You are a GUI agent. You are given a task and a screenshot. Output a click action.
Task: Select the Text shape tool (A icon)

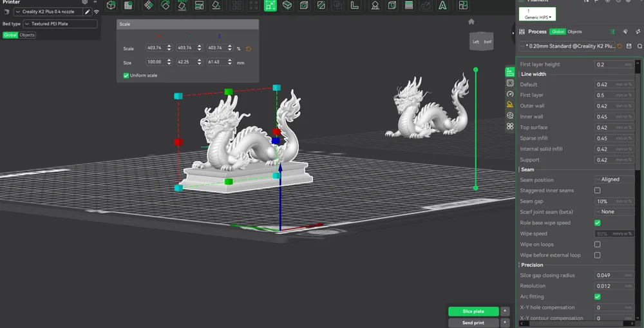tap(442, 5)
